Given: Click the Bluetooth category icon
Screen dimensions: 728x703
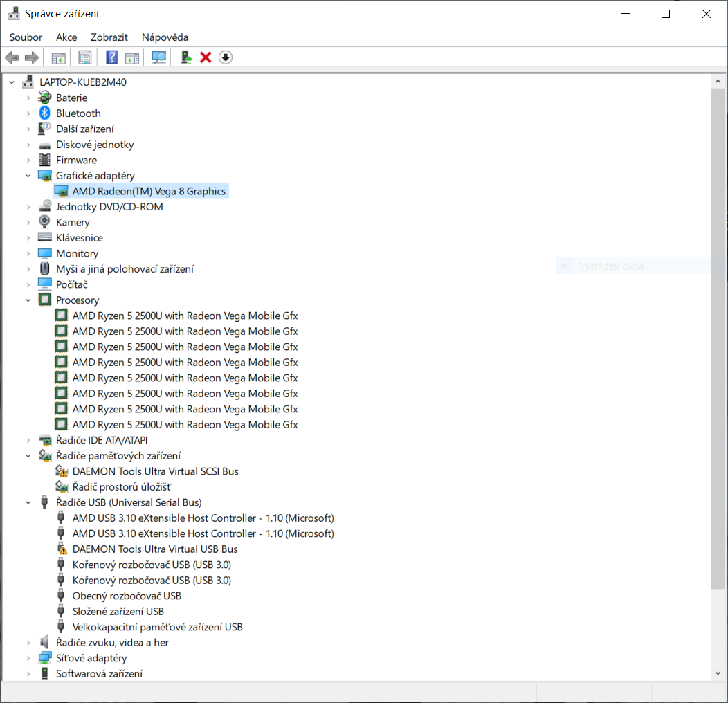Looking at the screenshot, I should click(45, 113).
